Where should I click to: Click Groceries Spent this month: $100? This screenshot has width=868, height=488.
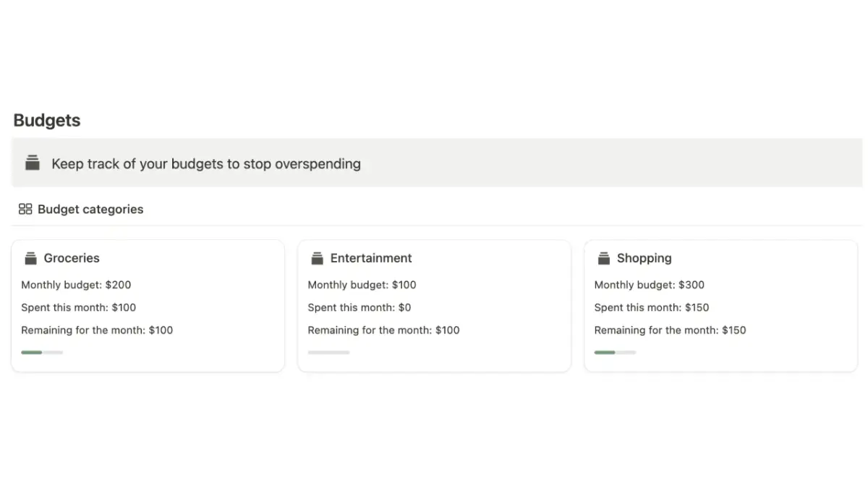point(78,307)
